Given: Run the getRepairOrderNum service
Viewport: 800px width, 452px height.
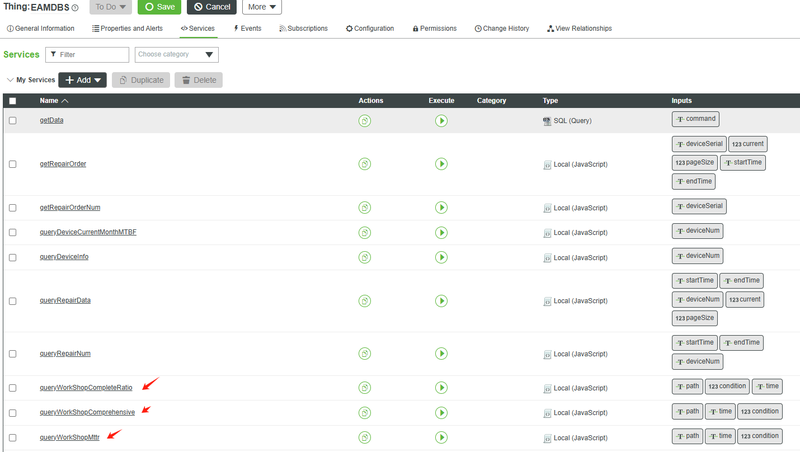Looking at the screenshot, I should [x=441, y=208].
